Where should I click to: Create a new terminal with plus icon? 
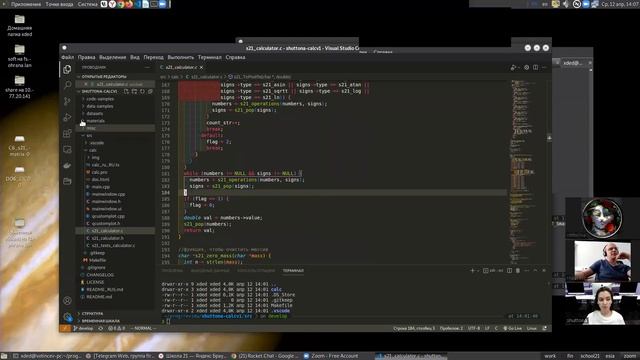pyautogui.click(x=473, y=271)
